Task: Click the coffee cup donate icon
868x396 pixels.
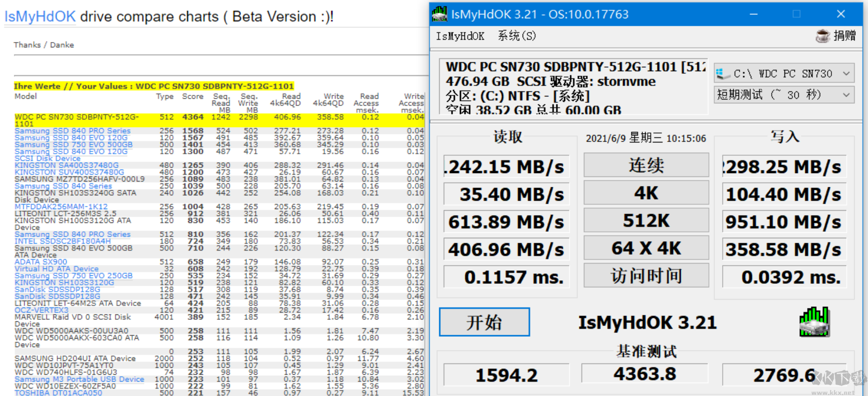Action: click(823, 36)
